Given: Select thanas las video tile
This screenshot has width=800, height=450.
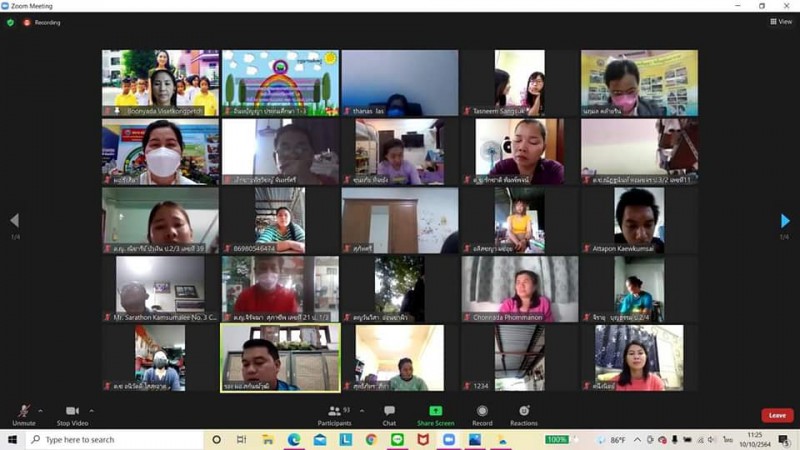Looking at the screenshot, I should 400,83.
